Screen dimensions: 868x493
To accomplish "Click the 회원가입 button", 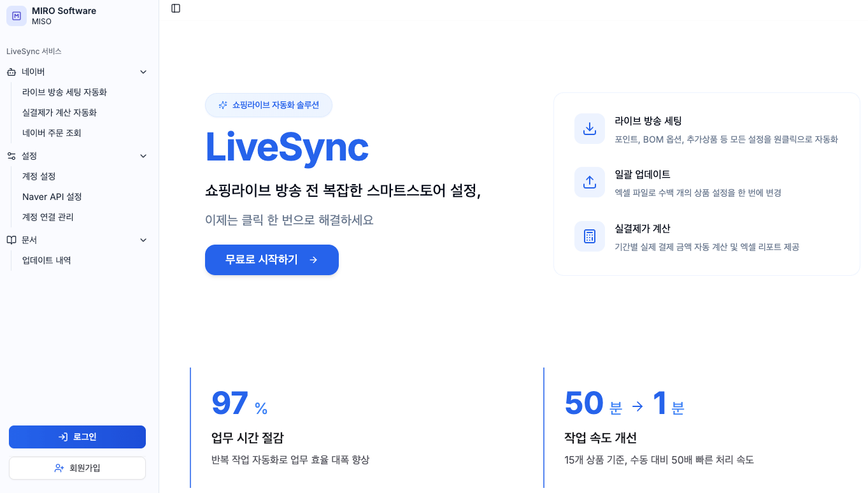I will click(77, 468).
